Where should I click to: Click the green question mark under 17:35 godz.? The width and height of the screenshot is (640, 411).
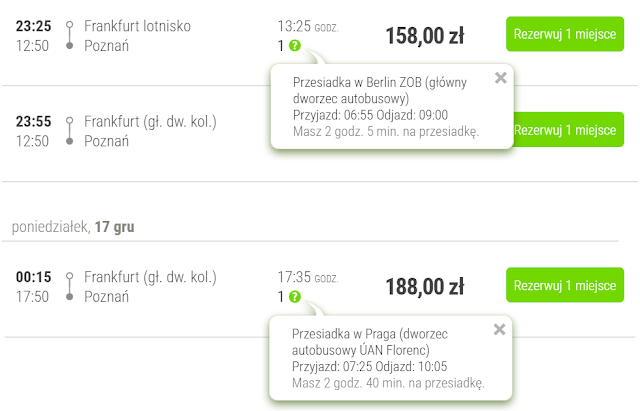pyautogui.click(x=294, y=297)
